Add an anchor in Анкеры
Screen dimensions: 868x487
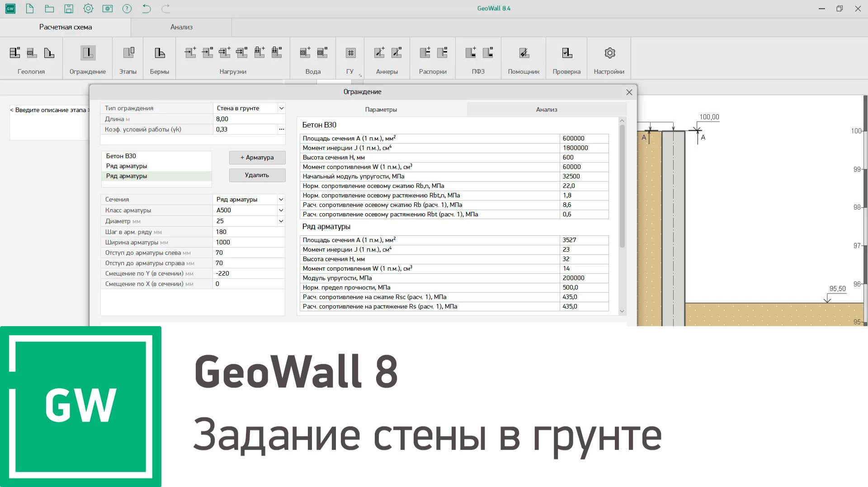[379, 53]
